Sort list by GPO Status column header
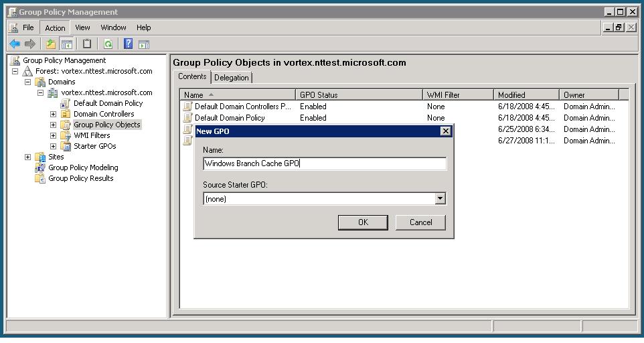 click(359, 95)
